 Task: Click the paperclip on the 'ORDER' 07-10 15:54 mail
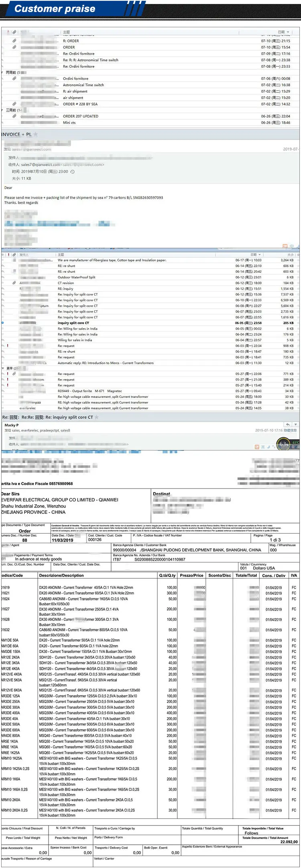pos(14,47)
